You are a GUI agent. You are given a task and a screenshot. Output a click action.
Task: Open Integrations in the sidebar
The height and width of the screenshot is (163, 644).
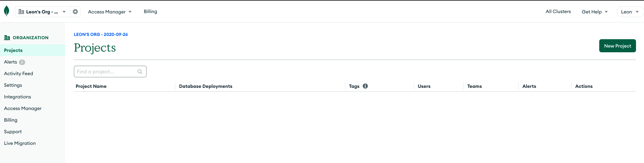17,97
